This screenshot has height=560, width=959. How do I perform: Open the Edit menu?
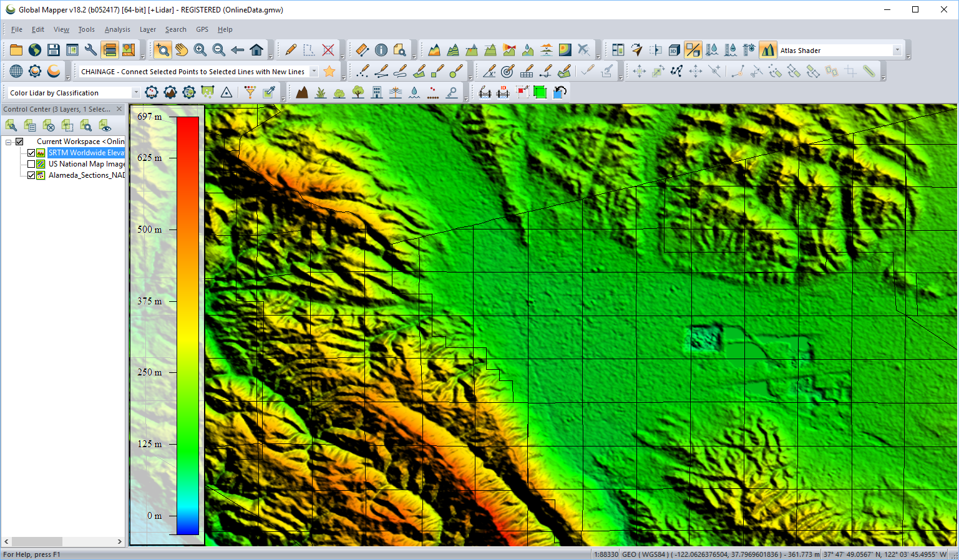click(38, 29)
